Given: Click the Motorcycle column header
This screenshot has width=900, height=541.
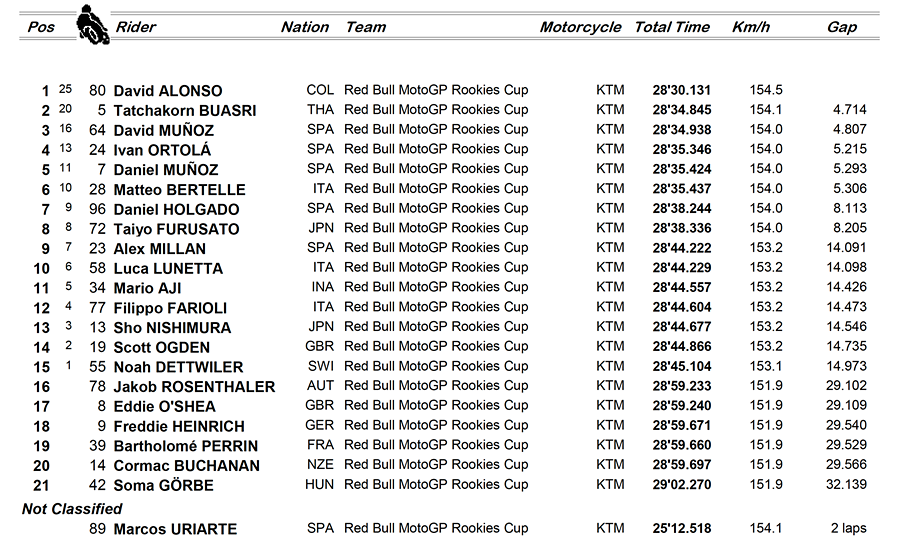Looking at the screenshot, I should (x=580, y=27).
